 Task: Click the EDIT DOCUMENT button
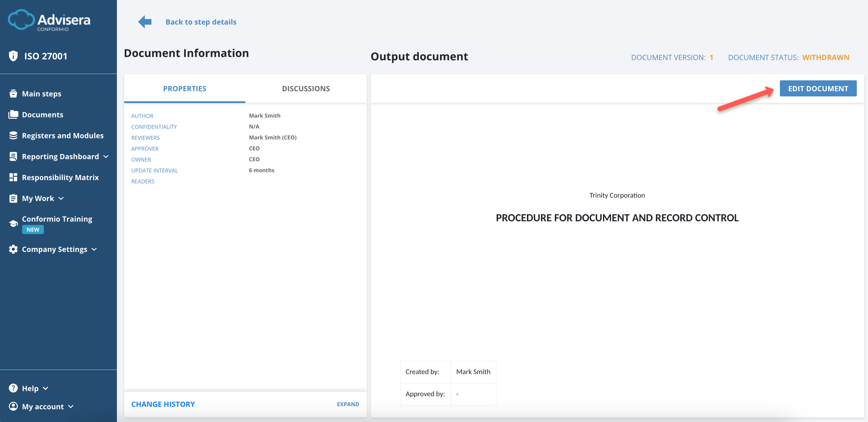pos(818,89)
